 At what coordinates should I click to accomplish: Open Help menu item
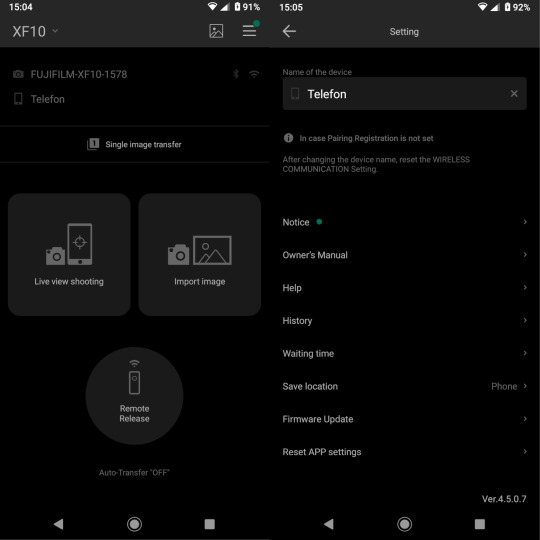pos(404,288)
